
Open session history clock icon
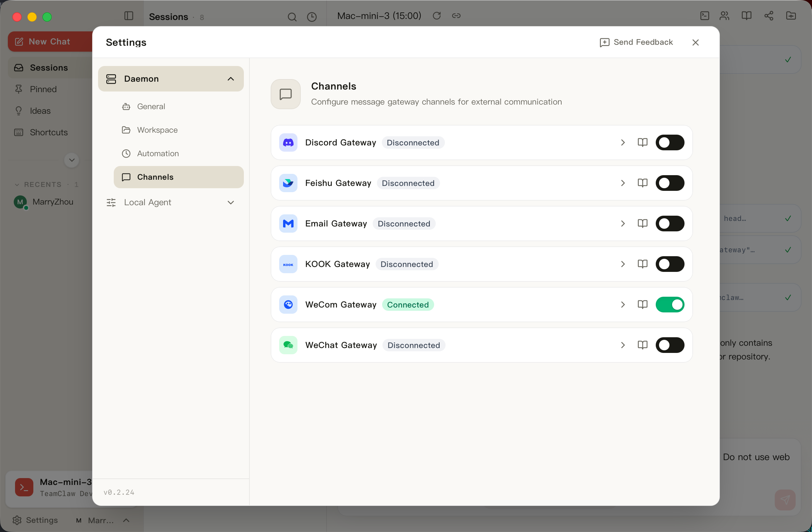312,17
